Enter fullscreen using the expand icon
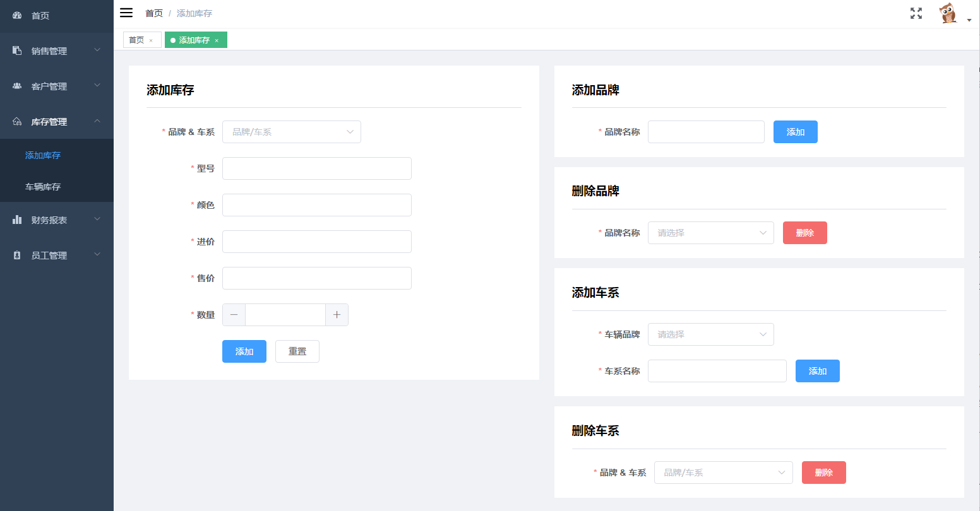 [x=916, y=13]
